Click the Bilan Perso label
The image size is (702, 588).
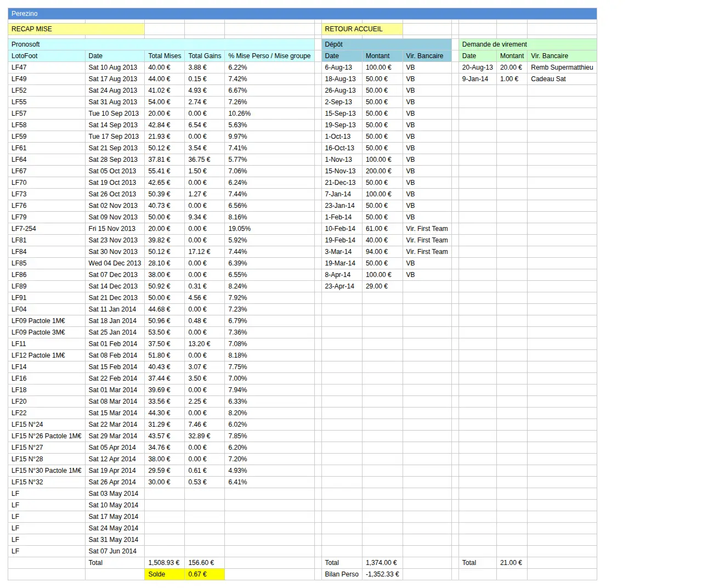pyautogui.click(x=342, y=574)
